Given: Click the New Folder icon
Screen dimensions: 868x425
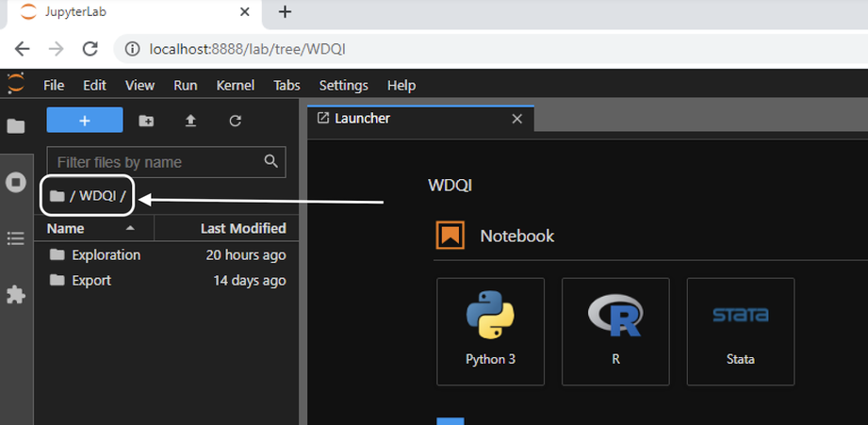Looking at the screenshot, I should [x=146, y=121].
